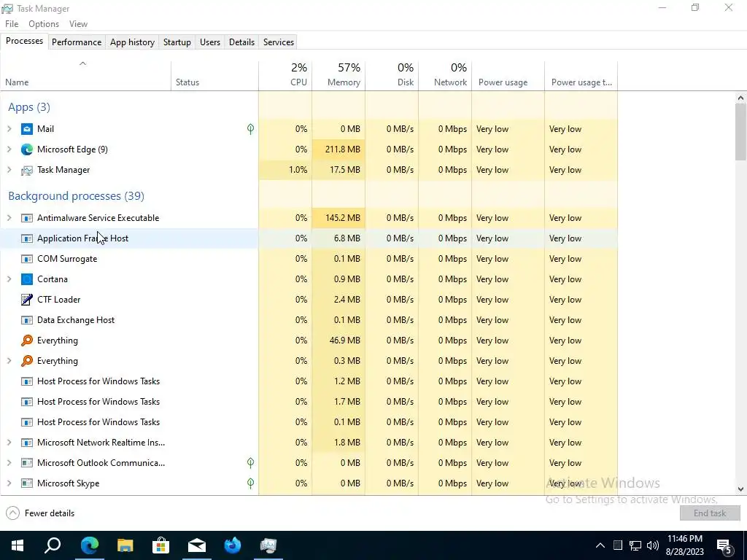Sort processes by the Network column header
The image size is (747, 560).
pyautogui.click(x=446, y=76)
